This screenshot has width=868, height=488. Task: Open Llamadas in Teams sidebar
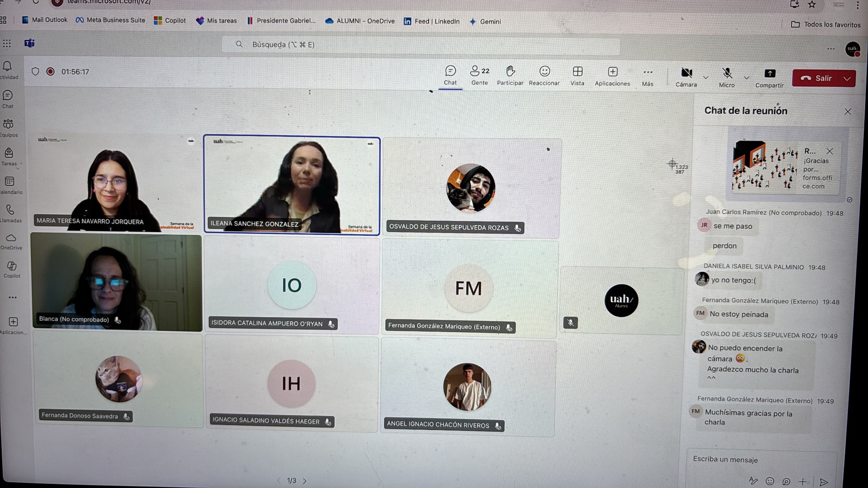pos(10,214)
